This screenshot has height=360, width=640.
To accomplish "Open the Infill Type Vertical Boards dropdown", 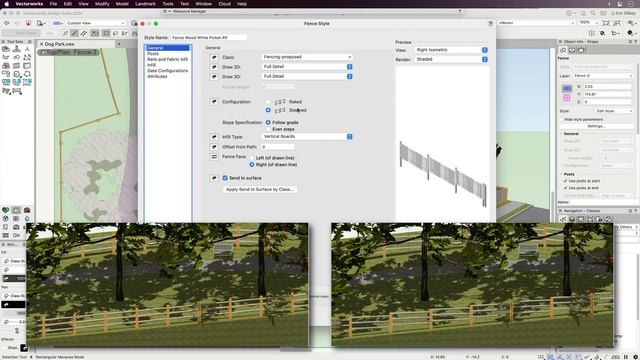I will coord(307,137).
